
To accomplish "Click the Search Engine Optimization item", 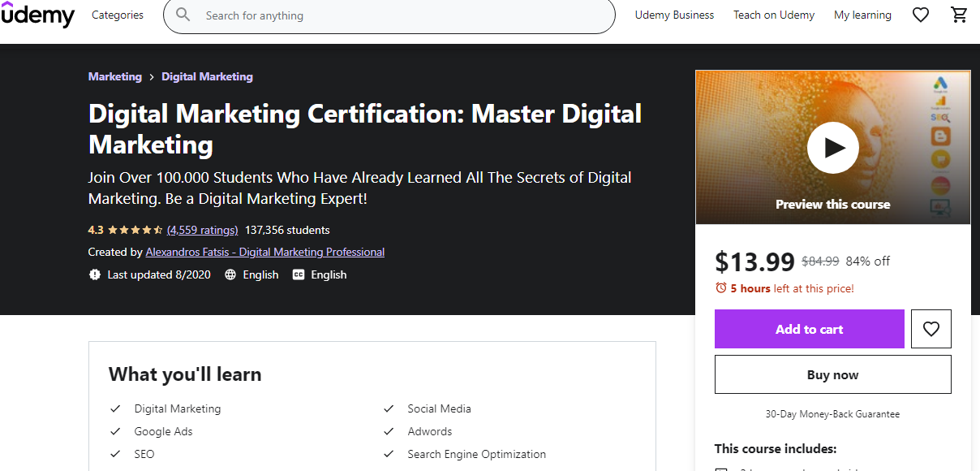I will [477, 454].
